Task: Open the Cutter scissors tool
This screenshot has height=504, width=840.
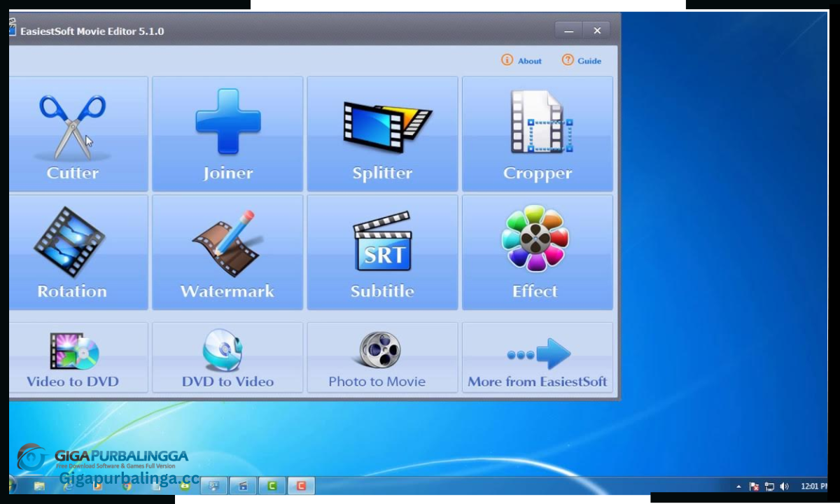Action: point(79,134)
